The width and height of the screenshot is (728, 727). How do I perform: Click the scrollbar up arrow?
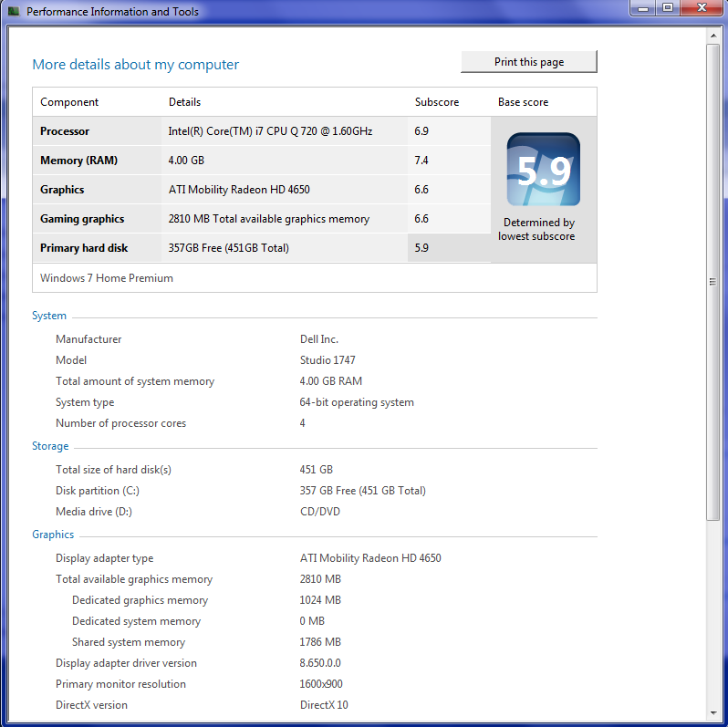click(713, 36)
